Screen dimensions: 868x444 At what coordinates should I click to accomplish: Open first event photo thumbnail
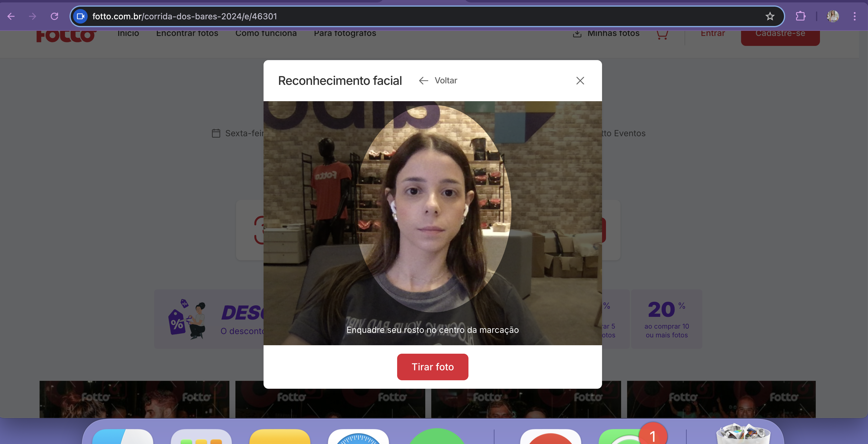click(134, 399)
